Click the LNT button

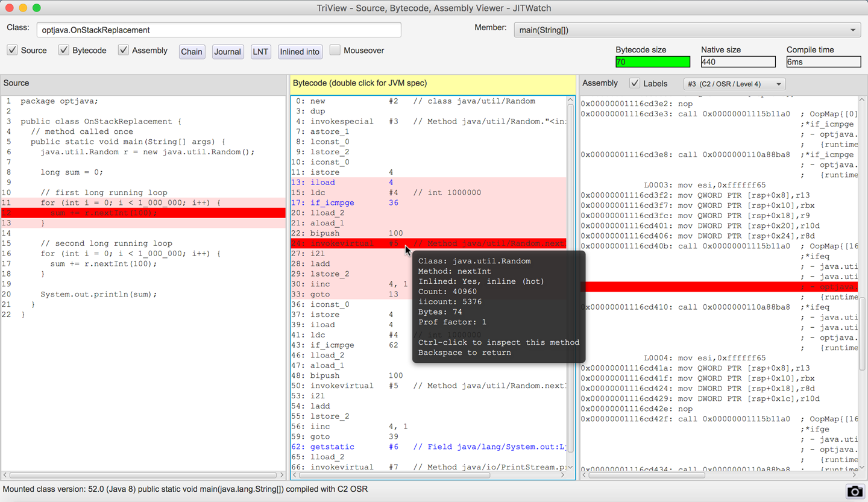260,52
